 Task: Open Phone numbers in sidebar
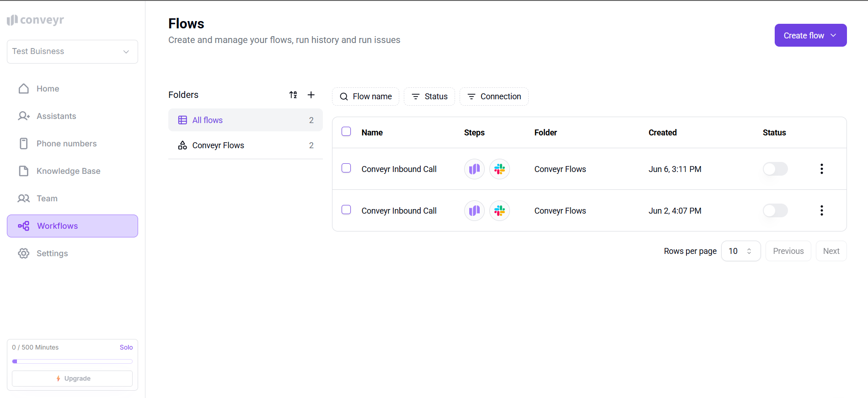point(66,144)
